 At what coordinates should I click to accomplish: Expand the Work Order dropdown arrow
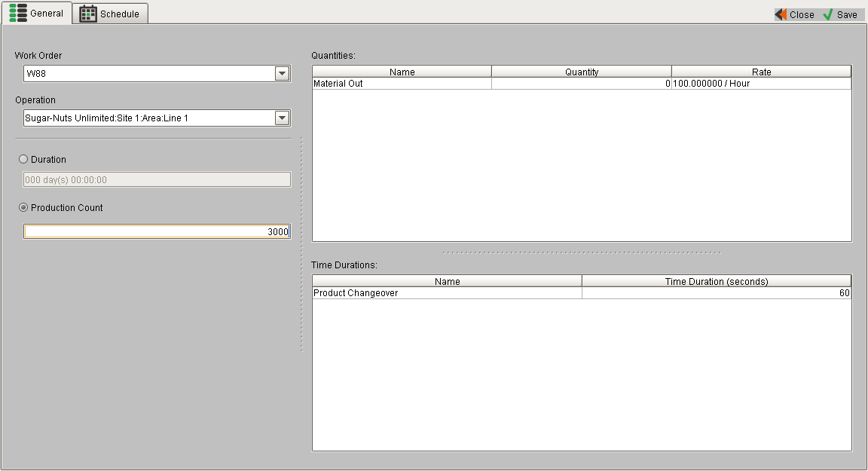point(282,74)
